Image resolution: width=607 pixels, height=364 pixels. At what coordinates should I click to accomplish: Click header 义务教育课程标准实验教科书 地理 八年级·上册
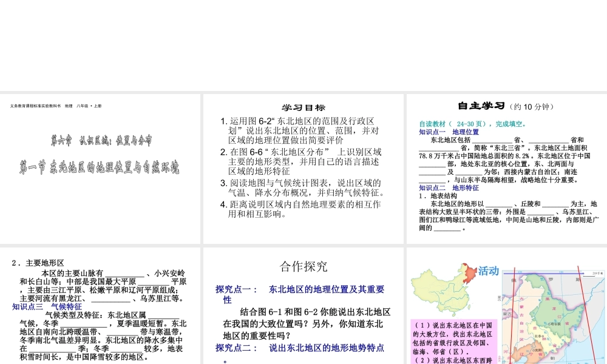56,106
